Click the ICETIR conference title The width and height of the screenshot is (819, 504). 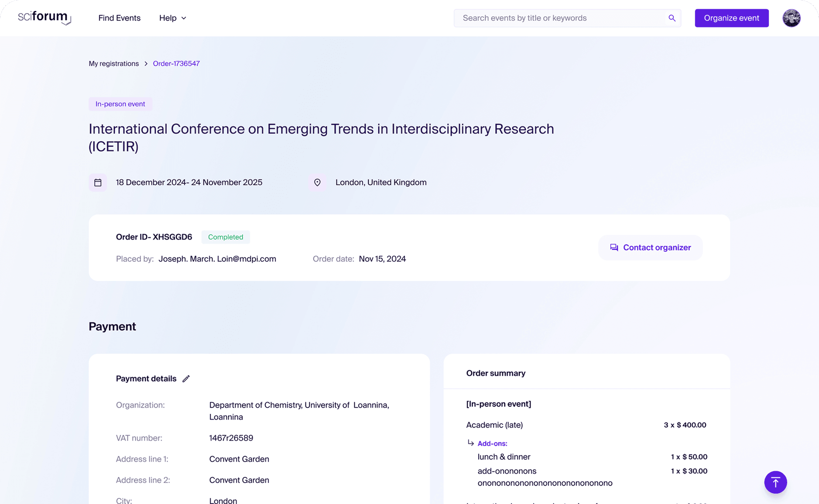point(321,137)
